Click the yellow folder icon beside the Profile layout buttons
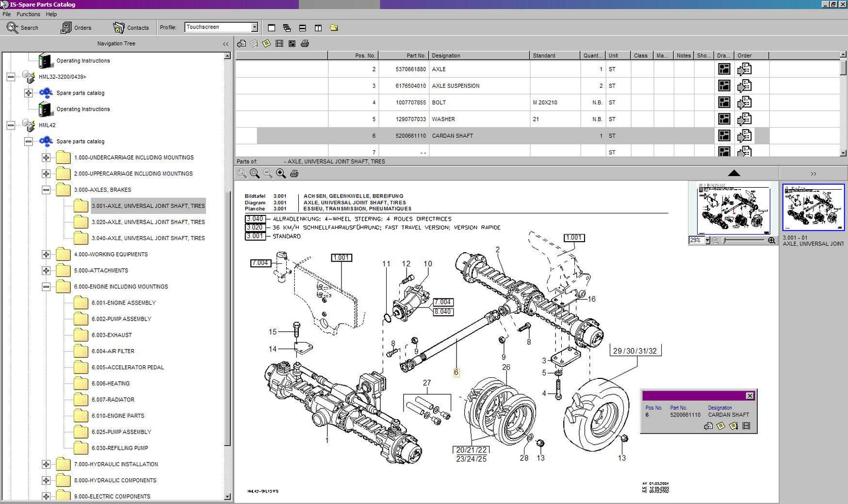 pos(334,28)
